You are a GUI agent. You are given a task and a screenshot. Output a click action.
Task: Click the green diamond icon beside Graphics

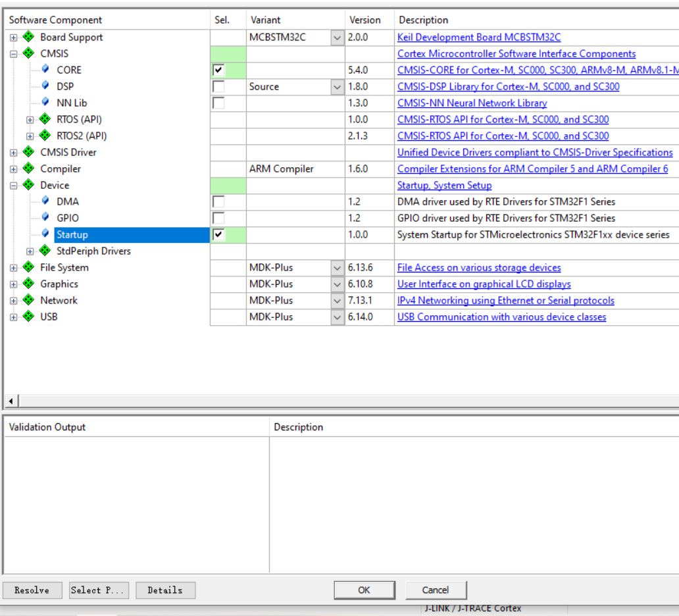(28, 283)
